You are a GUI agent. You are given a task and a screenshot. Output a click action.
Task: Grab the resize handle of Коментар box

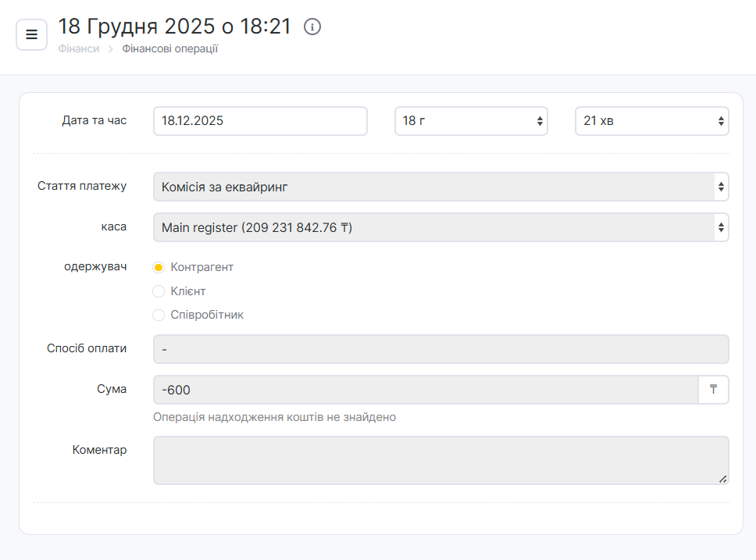point(722,478)
